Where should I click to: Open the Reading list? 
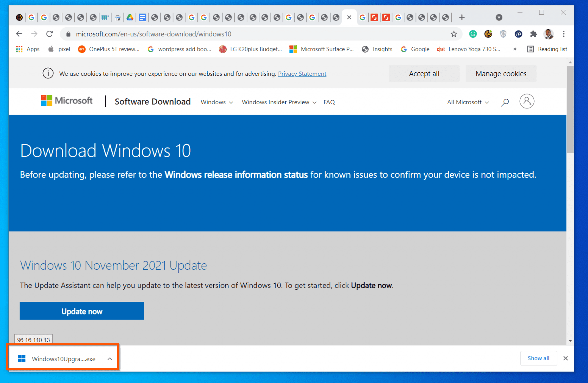(547, 49)
